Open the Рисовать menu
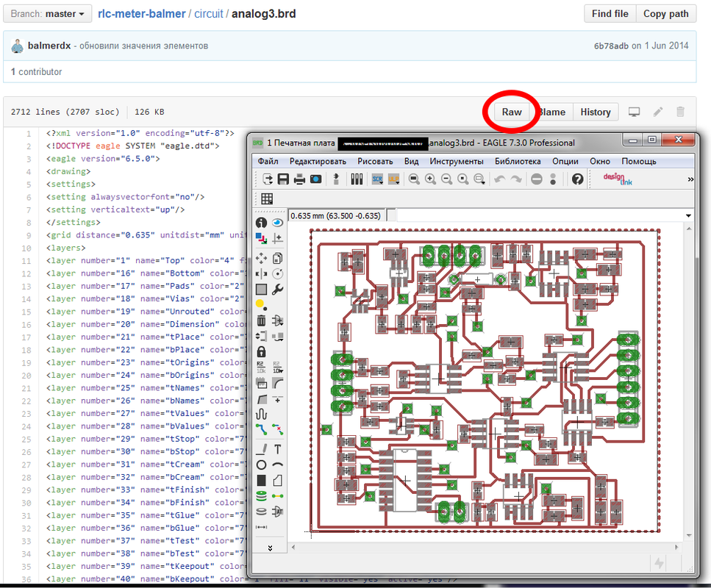Screen dimensions: 711x588 pyautogui.click(x=375, y=162)
